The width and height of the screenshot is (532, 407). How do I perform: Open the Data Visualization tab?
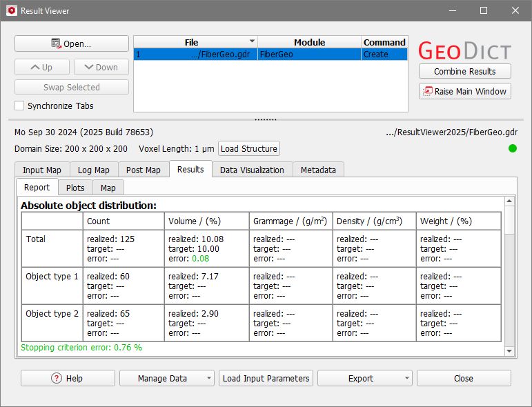pos(252,170)
